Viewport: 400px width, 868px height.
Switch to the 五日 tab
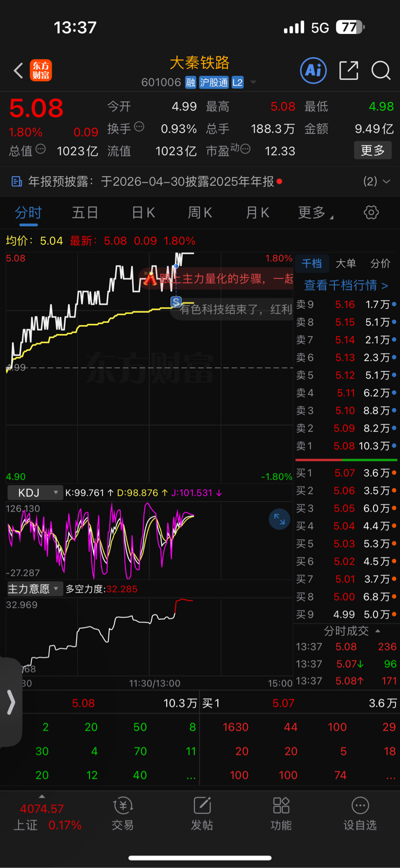coord(85,213)
